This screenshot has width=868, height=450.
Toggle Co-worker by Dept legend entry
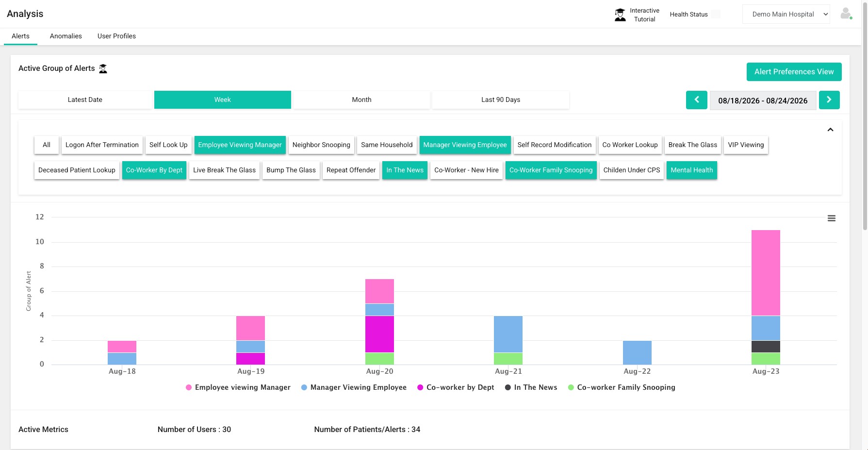tap(456, 387)
